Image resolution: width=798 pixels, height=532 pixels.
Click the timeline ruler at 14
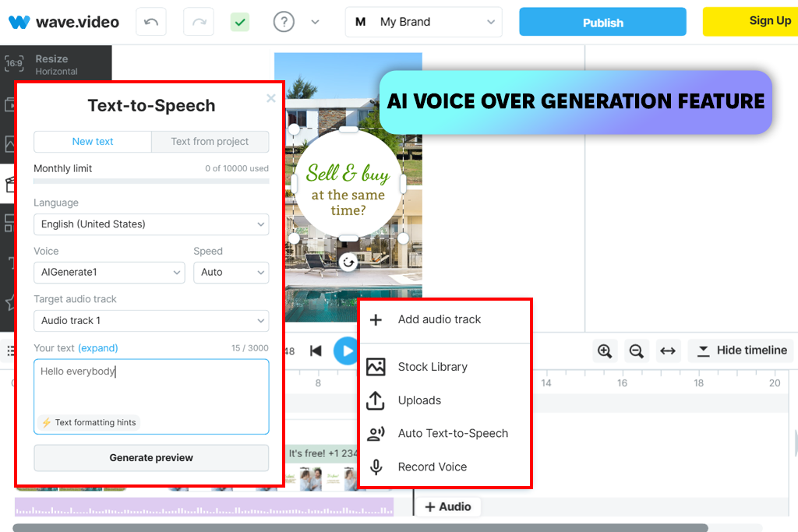(x=546, y=383)
